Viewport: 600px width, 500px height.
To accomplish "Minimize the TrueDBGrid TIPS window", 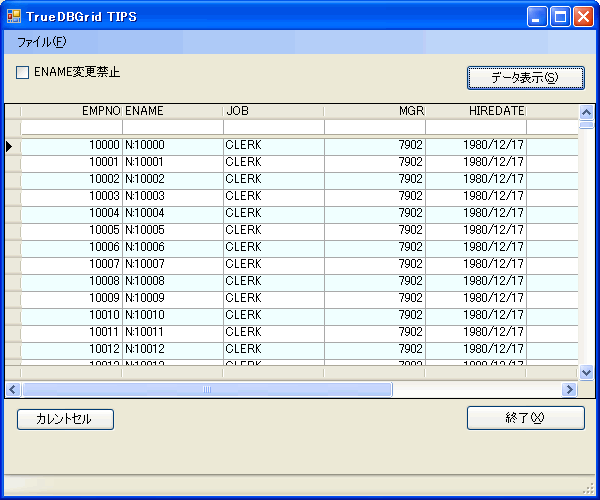I will coord(538,17).
